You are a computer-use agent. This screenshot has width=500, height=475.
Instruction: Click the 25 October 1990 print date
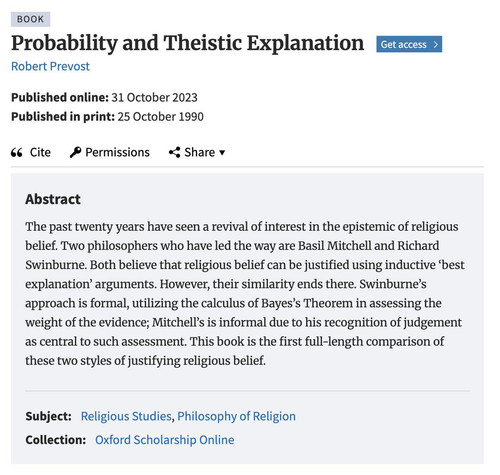[x=160, y=117]
